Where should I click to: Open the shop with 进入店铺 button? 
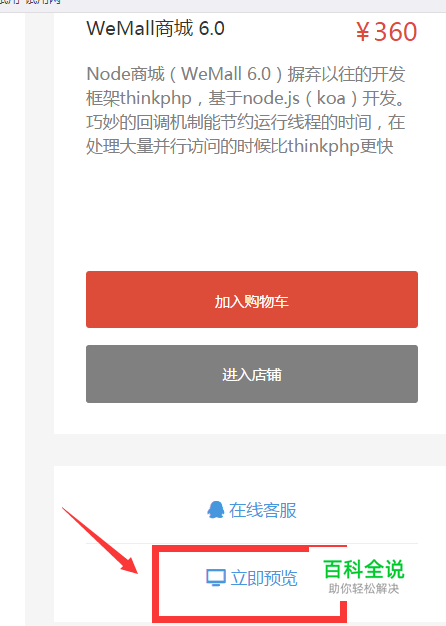252,374
